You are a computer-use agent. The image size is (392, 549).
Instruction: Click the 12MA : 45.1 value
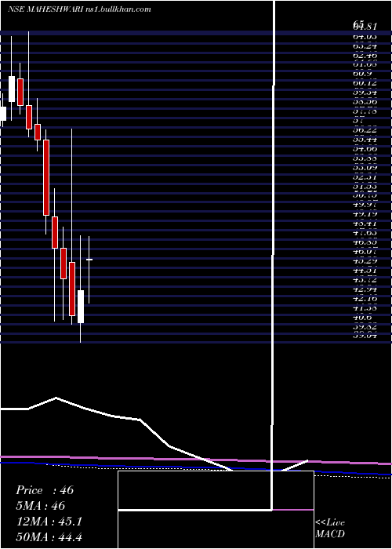point(49,522)
